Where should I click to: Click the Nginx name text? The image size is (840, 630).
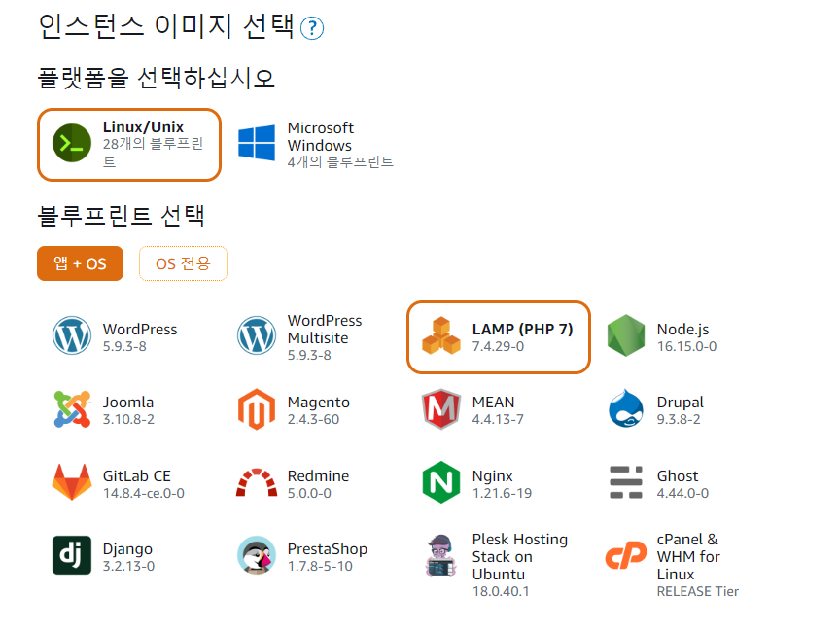pos(492,476)
